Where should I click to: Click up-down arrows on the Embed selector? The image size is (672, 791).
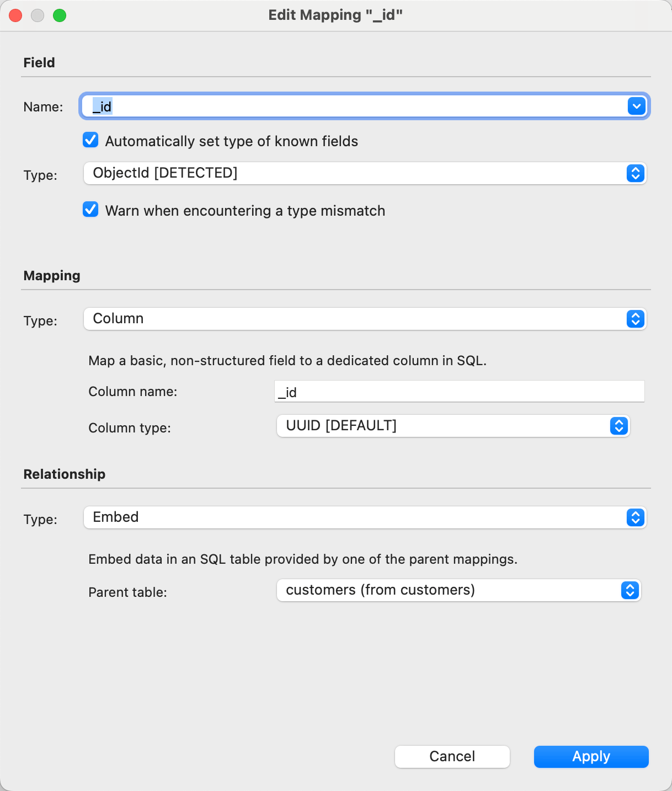[x=635, y=517]
